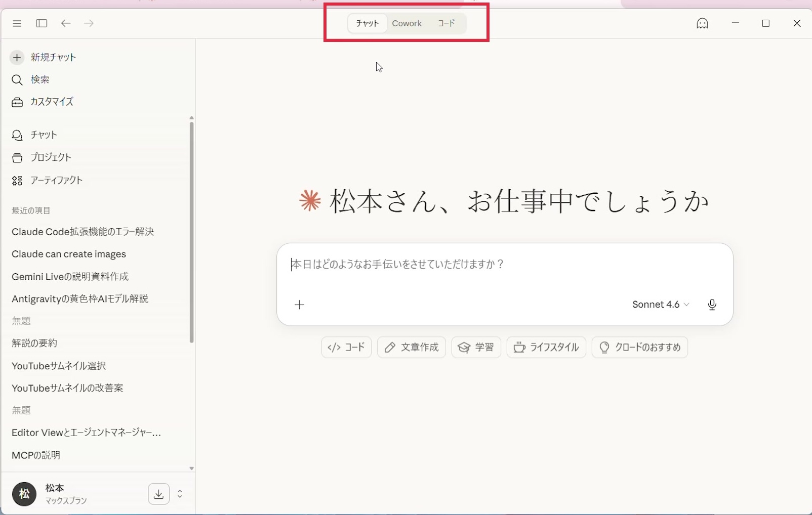This screenshot has height=515, width=812.
Task: Click the back navigation arrow
Action: click(66, 23)
